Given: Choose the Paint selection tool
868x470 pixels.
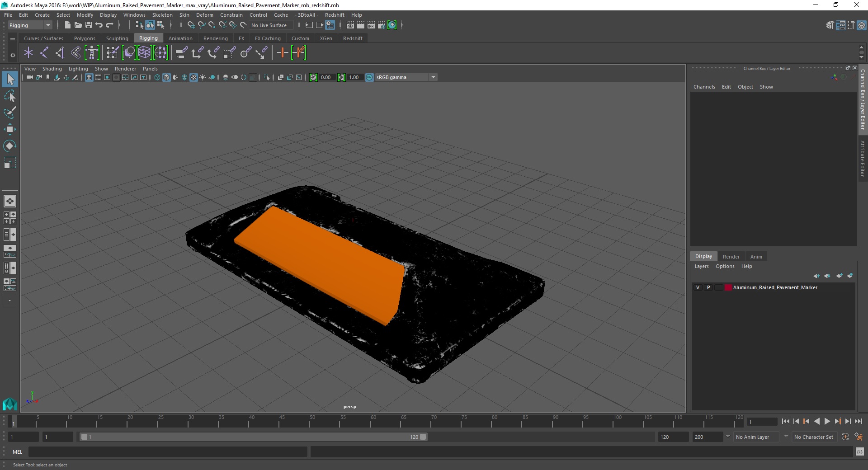Looking at the screenshot, I should click(10, 113).
